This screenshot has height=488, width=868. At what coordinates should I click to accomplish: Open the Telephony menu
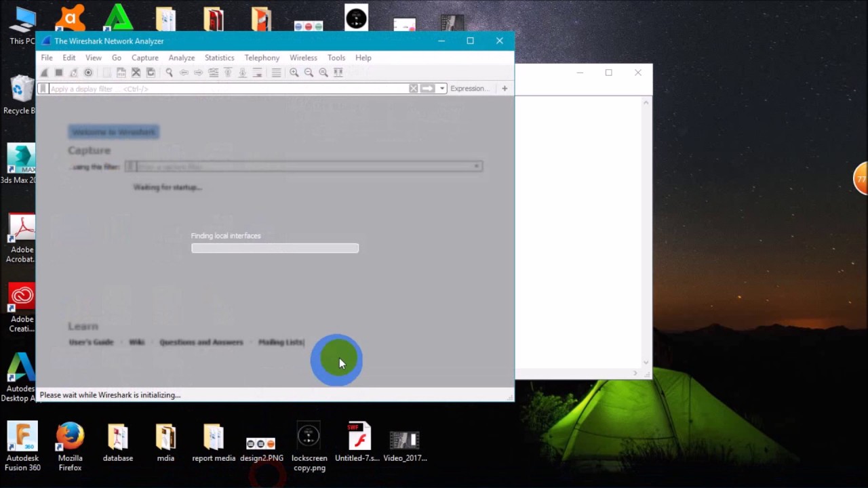click(262, 58)
